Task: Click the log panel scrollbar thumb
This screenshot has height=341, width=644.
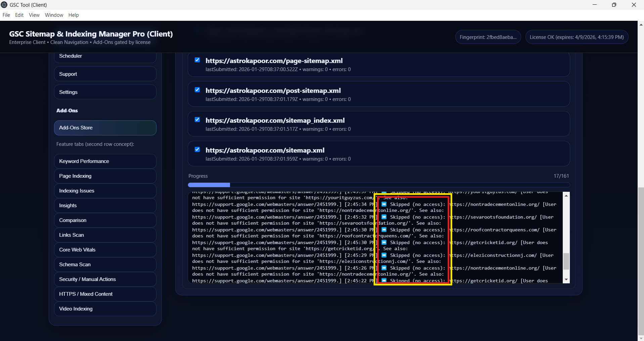Action: point(566,261)
